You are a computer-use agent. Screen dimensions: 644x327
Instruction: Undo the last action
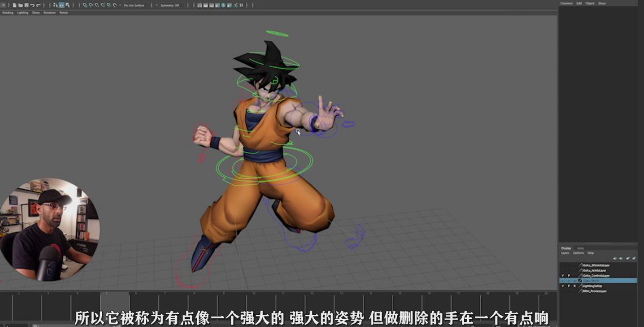pyautogui.click(x=32, y=5)
